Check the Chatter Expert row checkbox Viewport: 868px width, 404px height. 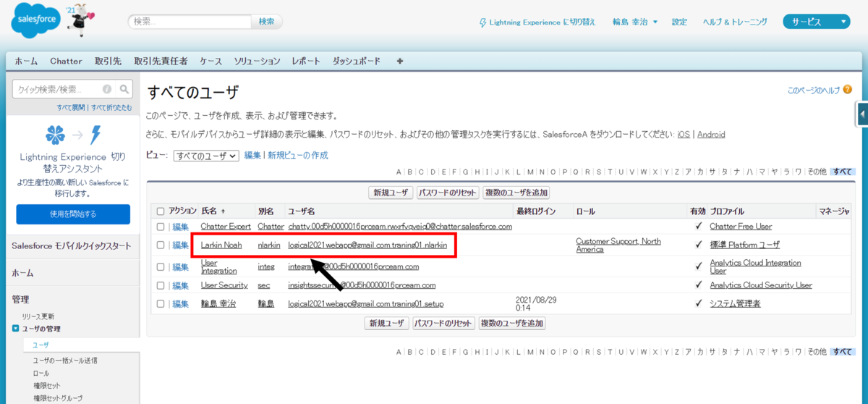[161, 227]
